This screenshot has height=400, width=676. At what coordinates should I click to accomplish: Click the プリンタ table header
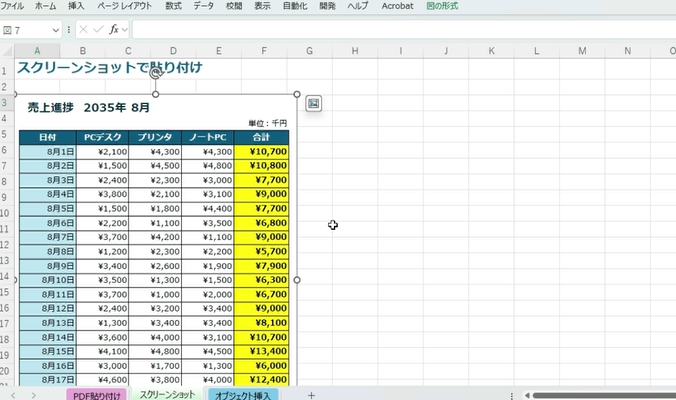pos(155,137)
